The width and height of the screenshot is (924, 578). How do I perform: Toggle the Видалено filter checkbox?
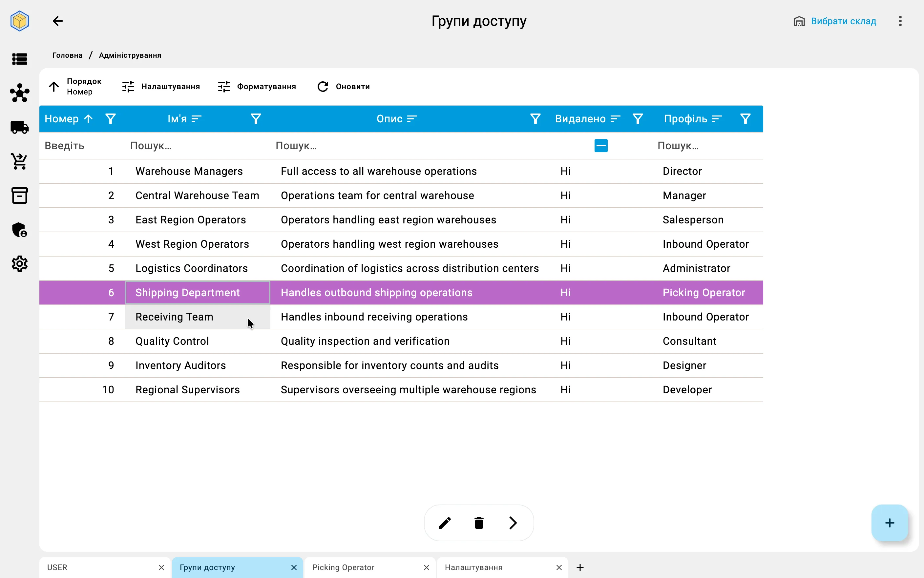(x=600, y=146)
